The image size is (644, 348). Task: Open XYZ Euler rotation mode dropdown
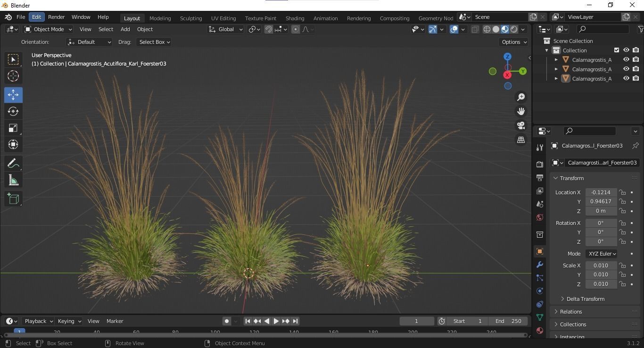602,254
